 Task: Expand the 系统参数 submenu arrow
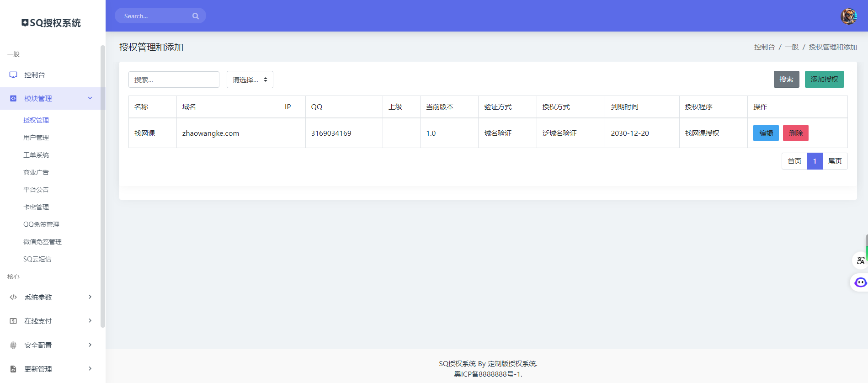click(x=90, y=297)
